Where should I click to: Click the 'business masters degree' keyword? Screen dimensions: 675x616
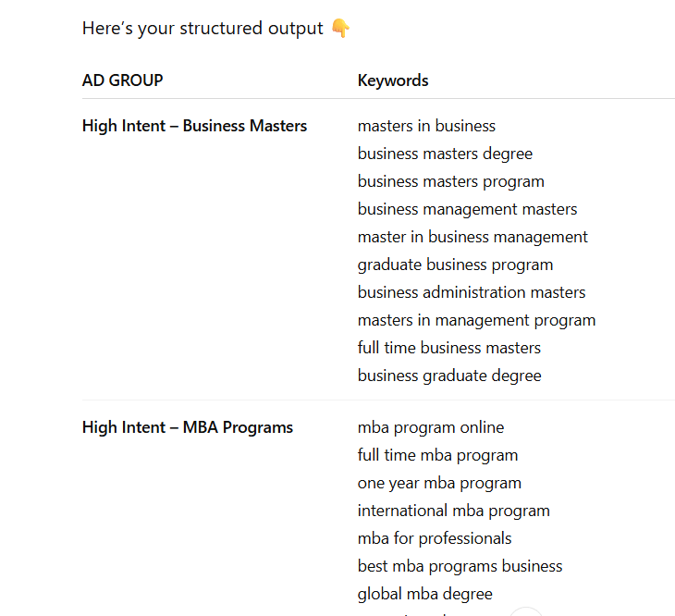coord(445,154)
